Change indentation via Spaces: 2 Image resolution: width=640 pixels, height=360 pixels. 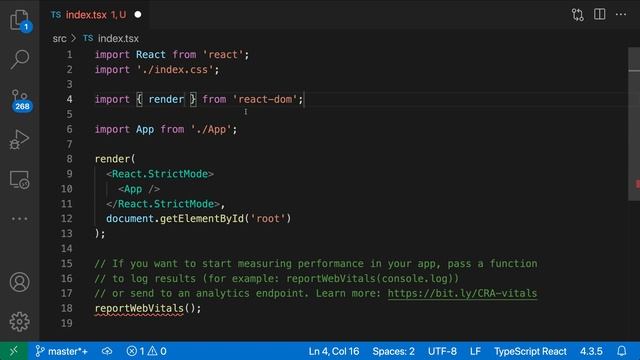point(393,351)
